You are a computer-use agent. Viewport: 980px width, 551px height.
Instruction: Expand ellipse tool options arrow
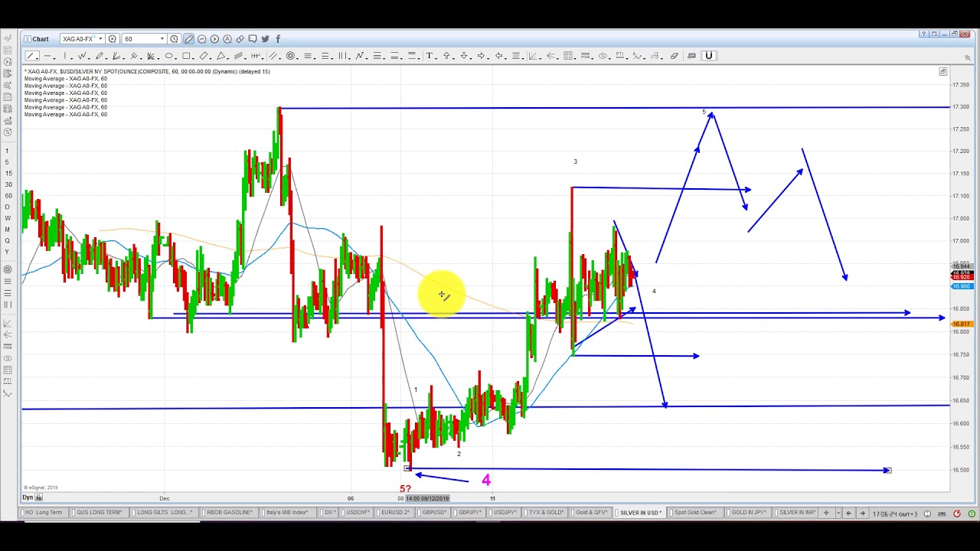[175, 58]
